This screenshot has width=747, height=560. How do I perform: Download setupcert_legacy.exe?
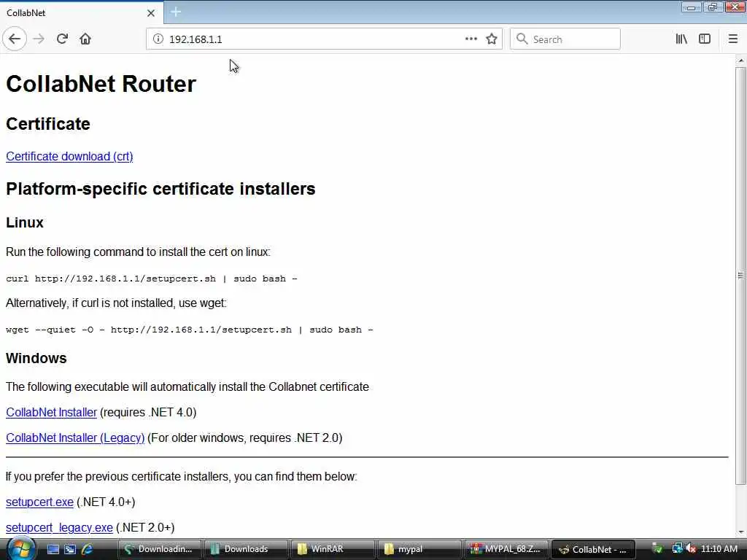(x=60, y=528)
